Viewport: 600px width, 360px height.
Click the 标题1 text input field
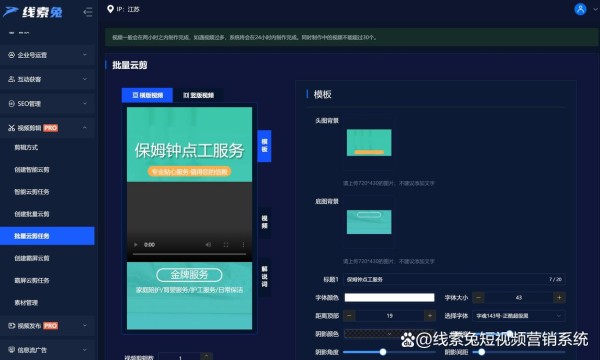point(454,279)
